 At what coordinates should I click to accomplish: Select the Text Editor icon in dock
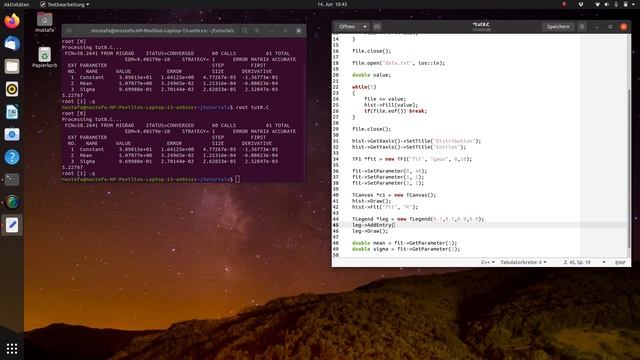coord(12,225)
